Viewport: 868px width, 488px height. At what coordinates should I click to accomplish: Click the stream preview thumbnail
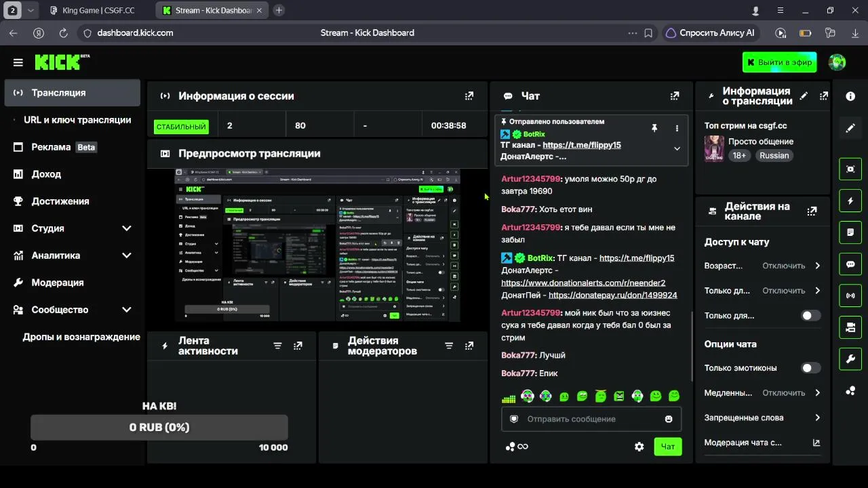tap(317, 245)
